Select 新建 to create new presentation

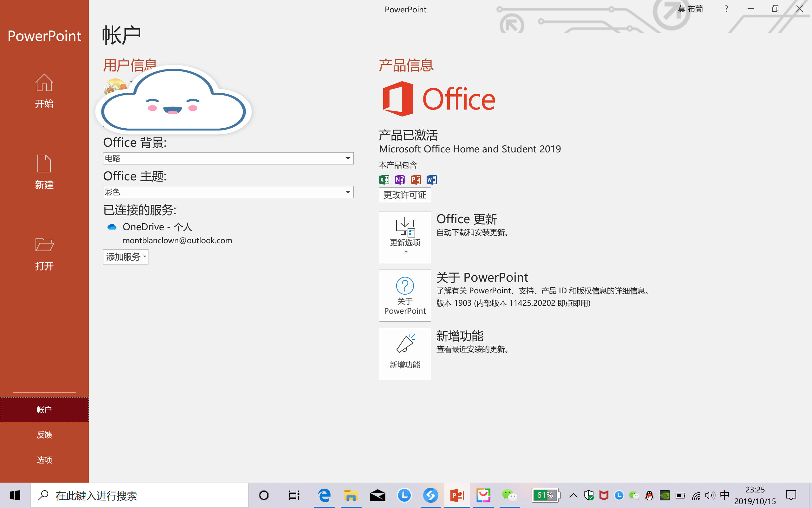44,172
